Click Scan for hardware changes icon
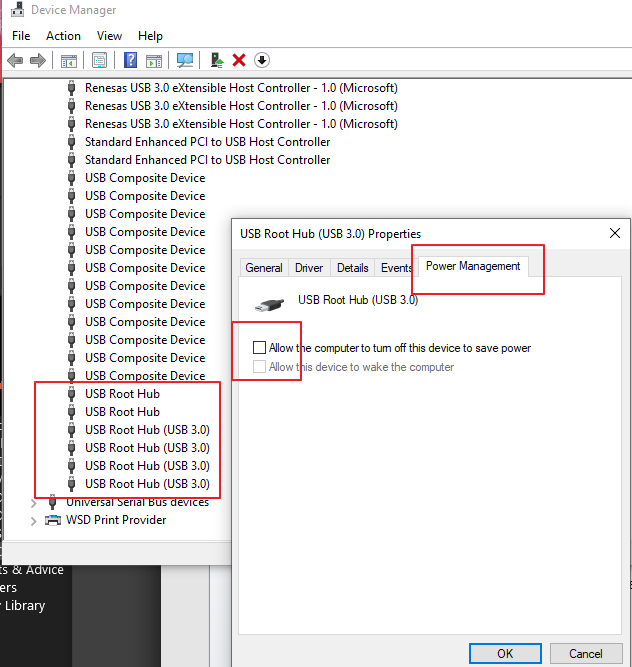The height and width of the screenshot is (667, 632). [x=185, y=60]
